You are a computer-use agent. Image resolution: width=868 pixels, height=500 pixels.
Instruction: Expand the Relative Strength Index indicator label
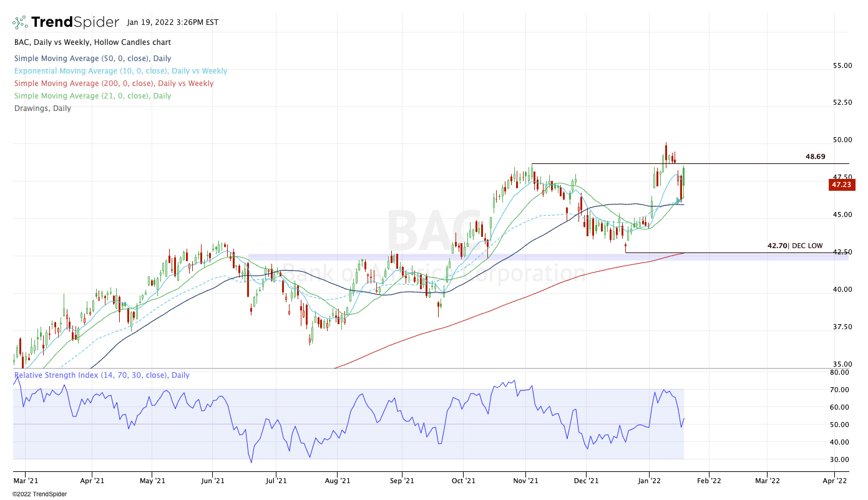[x=102, y=375]
